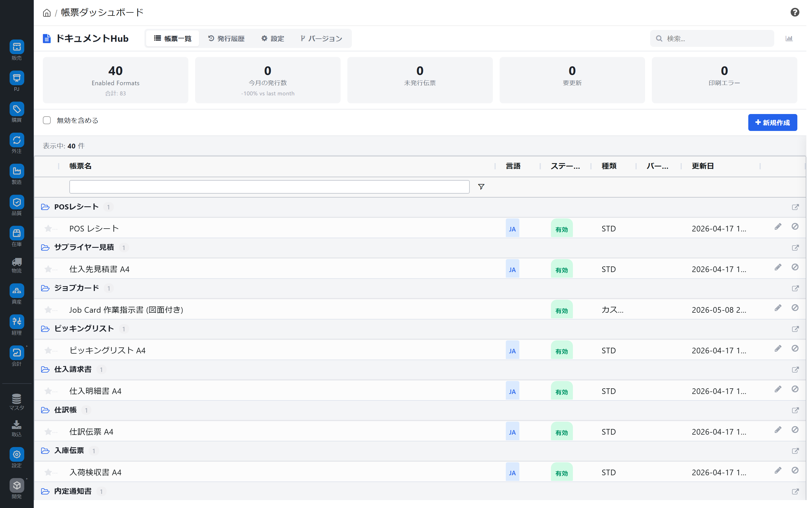Viewport: 812px width, 508px height.
Task: Collapse the ピッキングリスト group
Action: tap(45, 329)
